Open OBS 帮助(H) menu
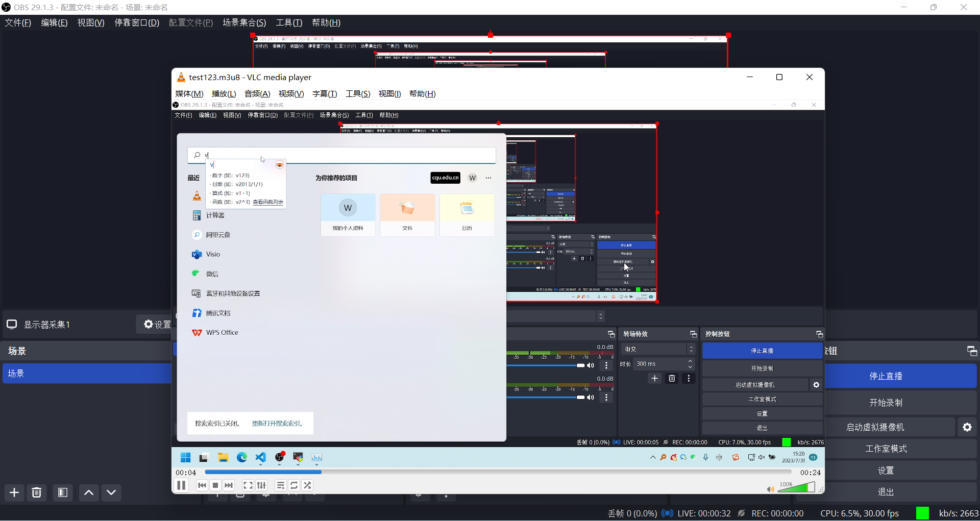 point(326,22)
